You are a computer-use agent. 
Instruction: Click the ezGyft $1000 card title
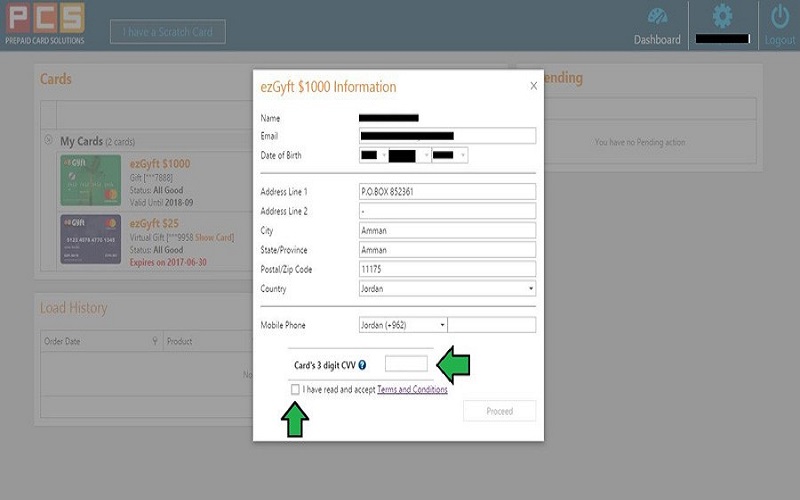(x=160, y=164)
